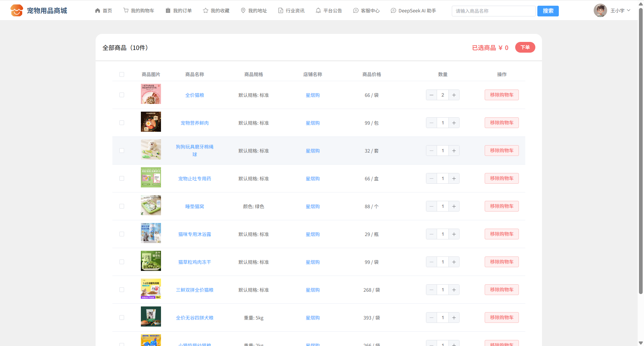Click the product name search field
The image size is (644, 346).
(x=493, y=11)
